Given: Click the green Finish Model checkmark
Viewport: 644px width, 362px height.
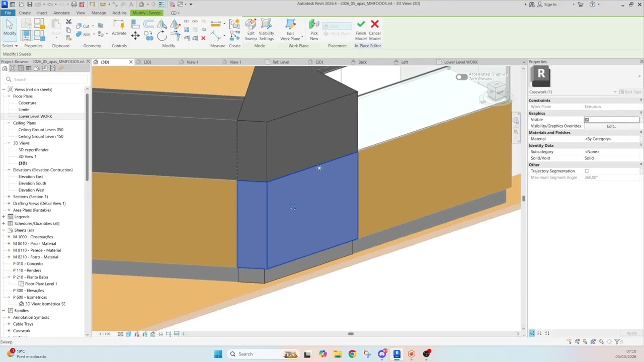Looking at the screenshot, I should pyautogui.click(x=361, y=24).
